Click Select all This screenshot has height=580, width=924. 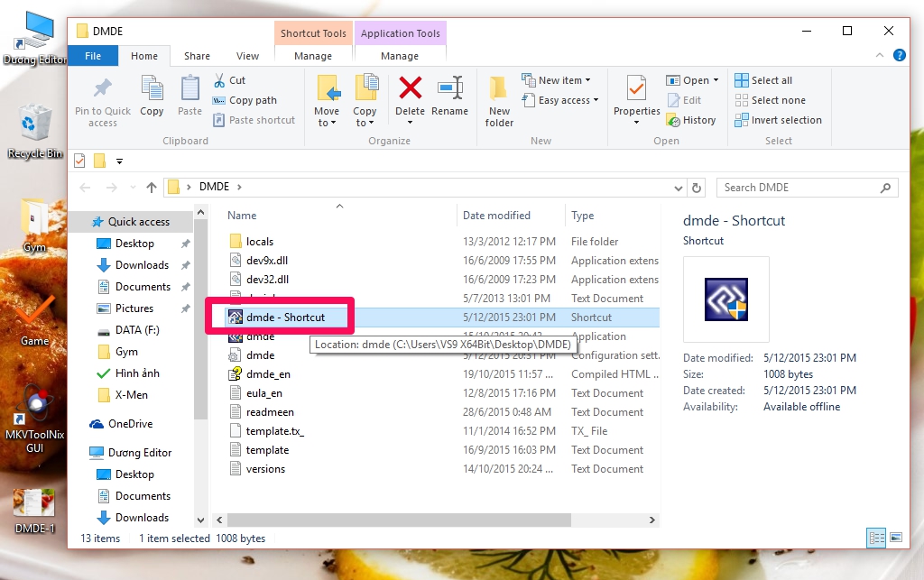tap(763, 80)
